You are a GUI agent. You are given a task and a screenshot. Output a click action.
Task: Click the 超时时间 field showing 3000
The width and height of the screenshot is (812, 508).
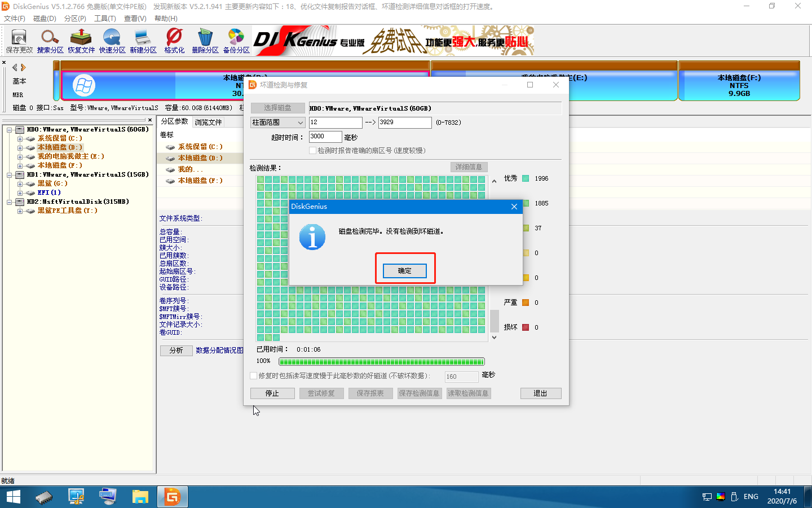325,137
